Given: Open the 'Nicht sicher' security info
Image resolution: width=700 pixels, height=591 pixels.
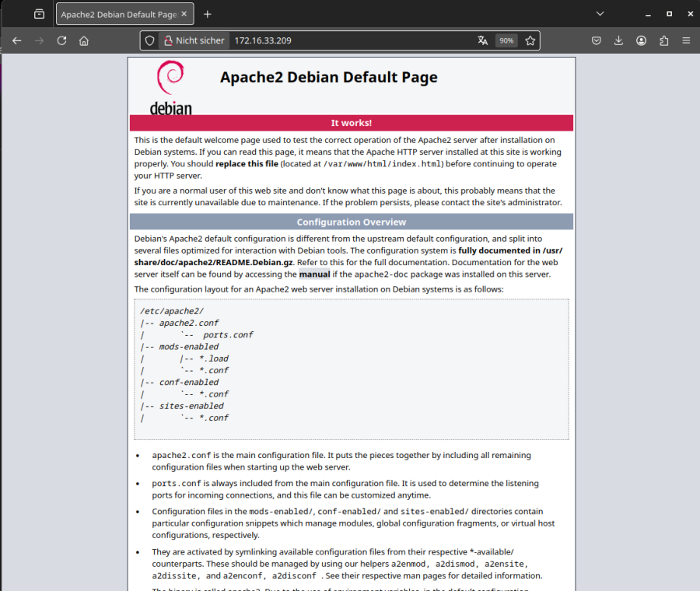Looking at the screenshot, I should [194, 40].
